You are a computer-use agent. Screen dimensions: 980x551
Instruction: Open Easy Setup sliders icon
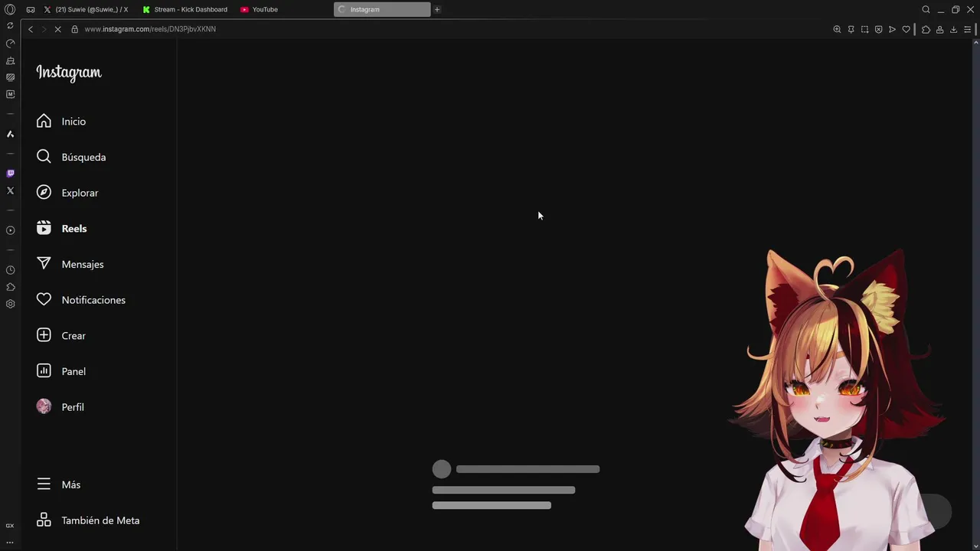[967, 29]
